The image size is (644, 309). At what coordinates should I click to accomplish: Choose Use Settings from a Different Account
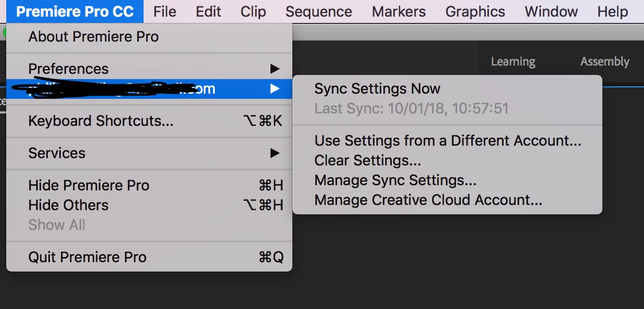point(447,140)
